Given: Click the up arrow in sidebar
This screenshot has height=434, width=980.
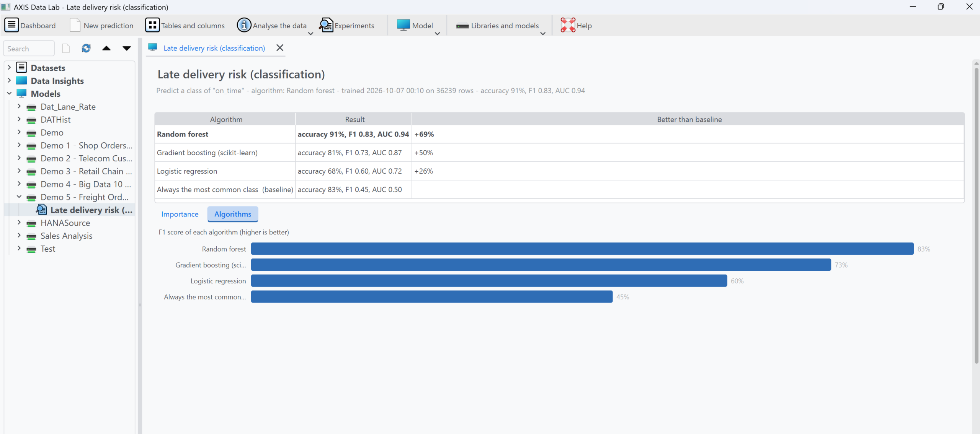Looking at the screenshot, I should tap(106, 48).
